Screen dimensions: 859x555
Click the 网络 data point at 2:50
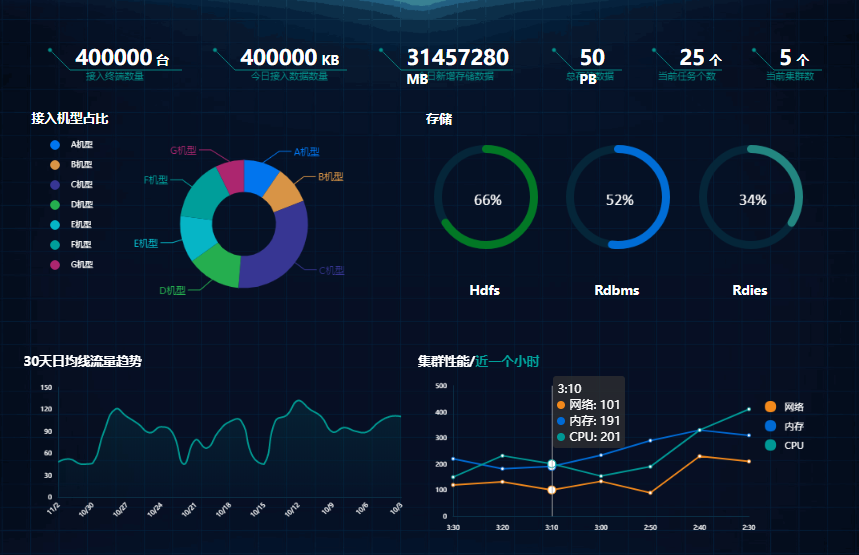(650, 493)
